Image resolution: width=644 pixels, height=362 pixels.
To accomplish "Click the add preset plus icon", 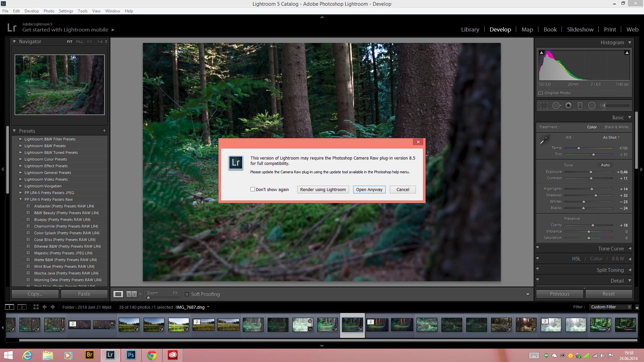I will tap(104, 131).
